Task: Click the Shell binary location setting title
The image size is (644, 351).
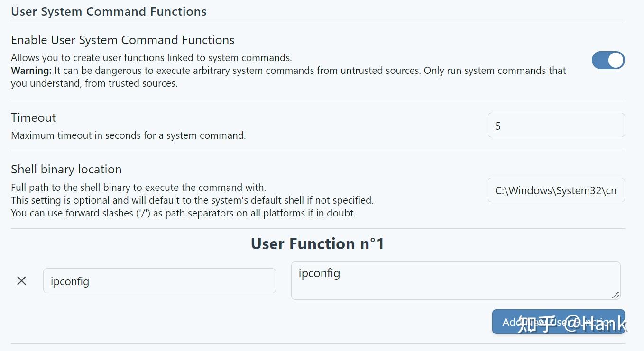Action: point(66,170)
